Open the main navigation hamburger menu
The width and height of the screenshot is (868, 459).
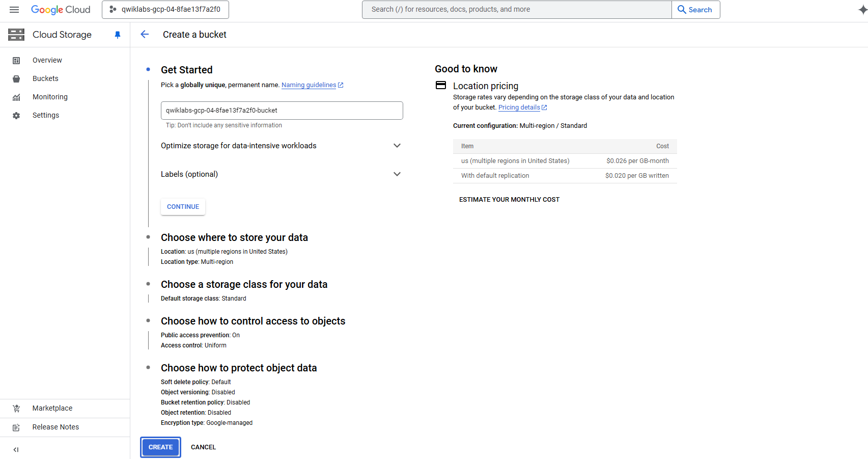[14, 10]
